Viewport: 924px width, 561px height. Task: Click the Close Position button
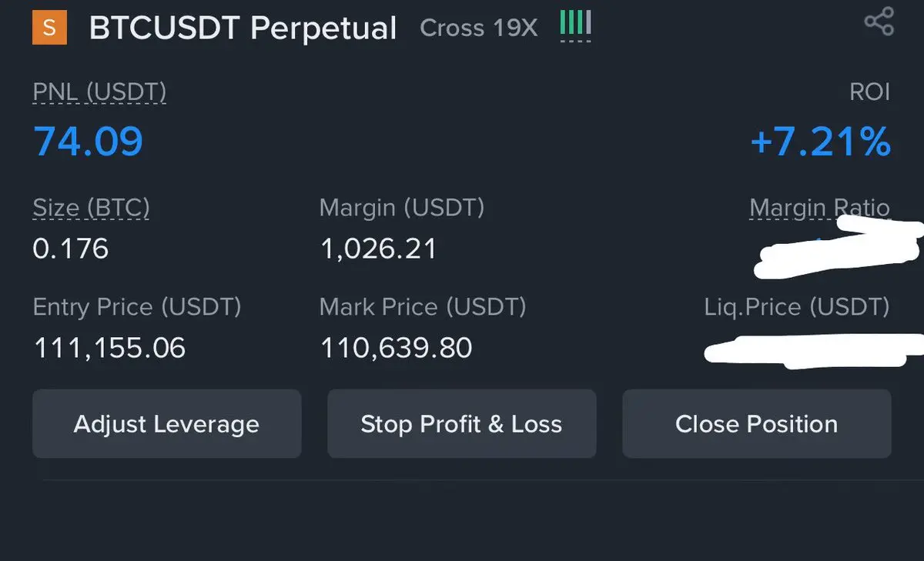[x=756, y=423]
